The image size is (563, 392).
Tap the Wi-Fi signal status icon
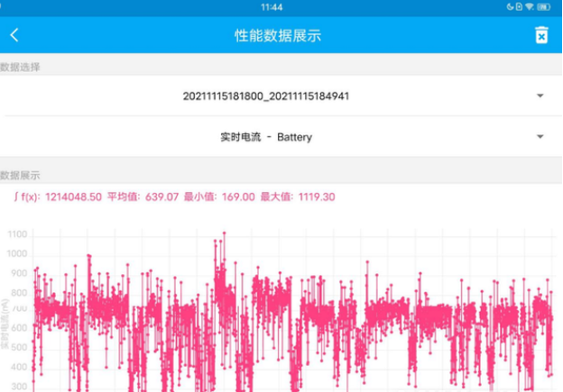530,6
